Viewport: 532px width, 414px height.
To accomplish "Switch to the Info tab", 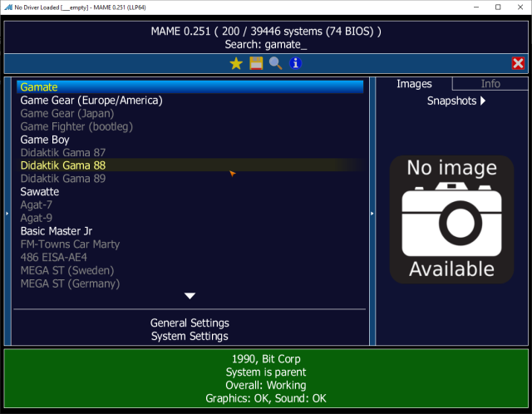I will tap(490, 84).
